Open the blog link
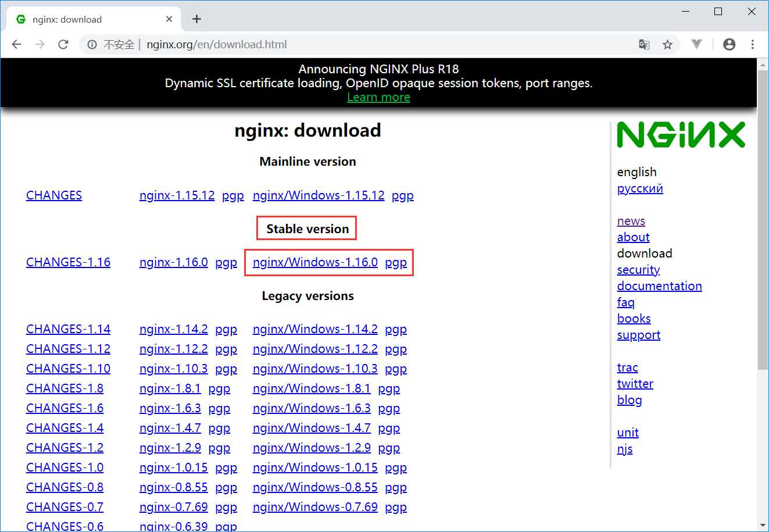This screenshot has width=769, height=532. (x=629, y=400)
